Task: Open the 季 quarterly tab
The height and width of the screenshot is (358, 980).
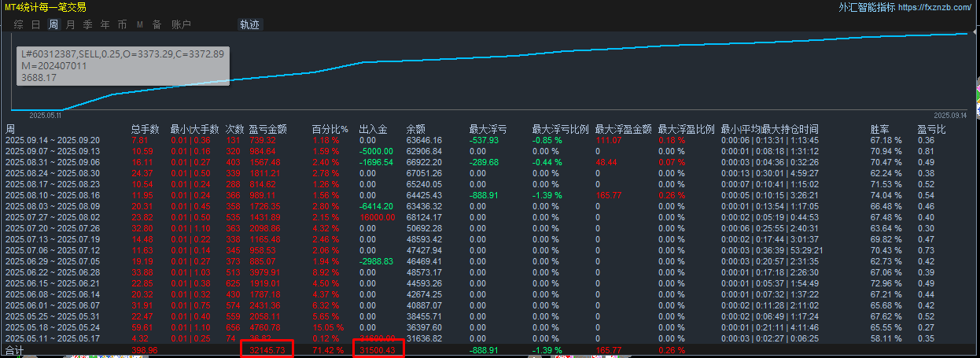Action: (x=87, y=24)
